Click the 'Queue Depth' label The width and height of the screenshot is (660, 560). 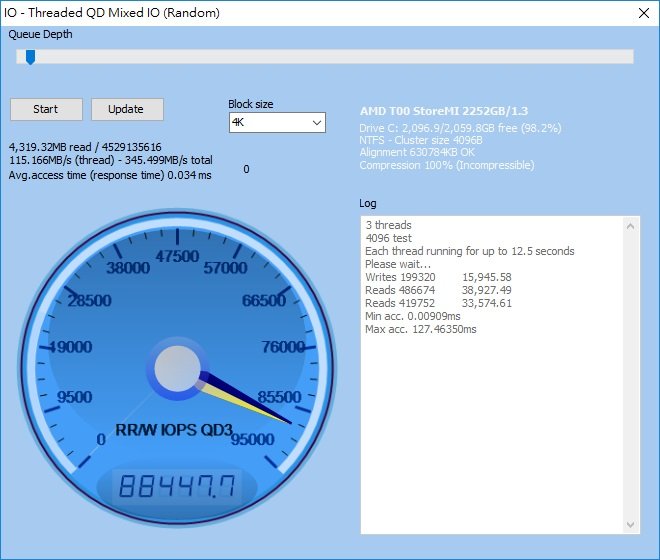click(40, 35)
